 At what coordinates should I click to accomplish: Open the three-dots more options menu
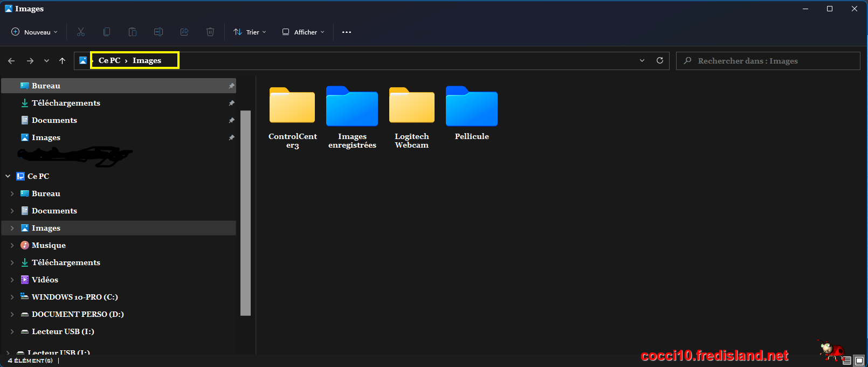pyautogui.click(x=347, y=32)
